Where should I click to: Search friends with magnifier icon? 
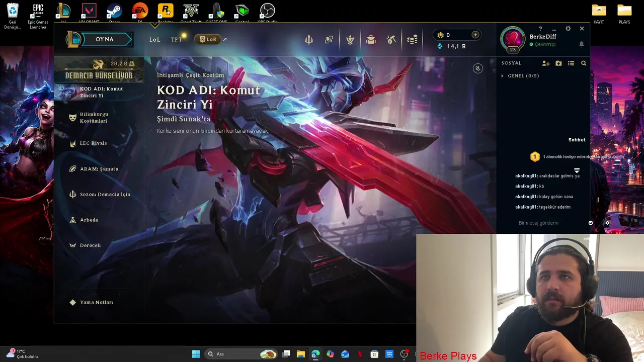[584, 63]
